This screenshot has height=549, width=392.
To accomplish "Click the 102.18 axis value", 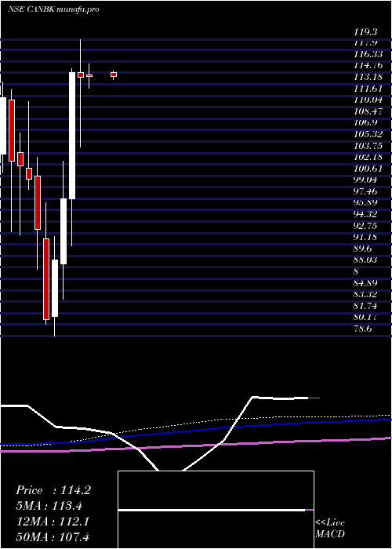I will [x=368, y=157].
